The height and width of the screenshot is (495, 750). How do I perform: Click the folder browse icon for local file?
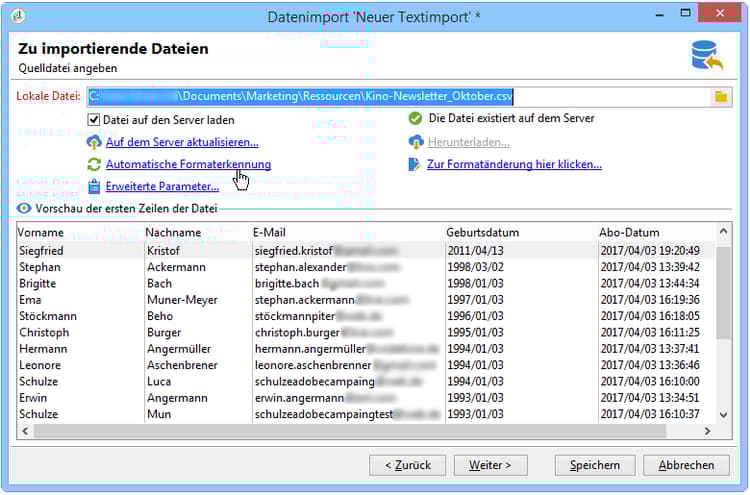click(x=721, y=97)
